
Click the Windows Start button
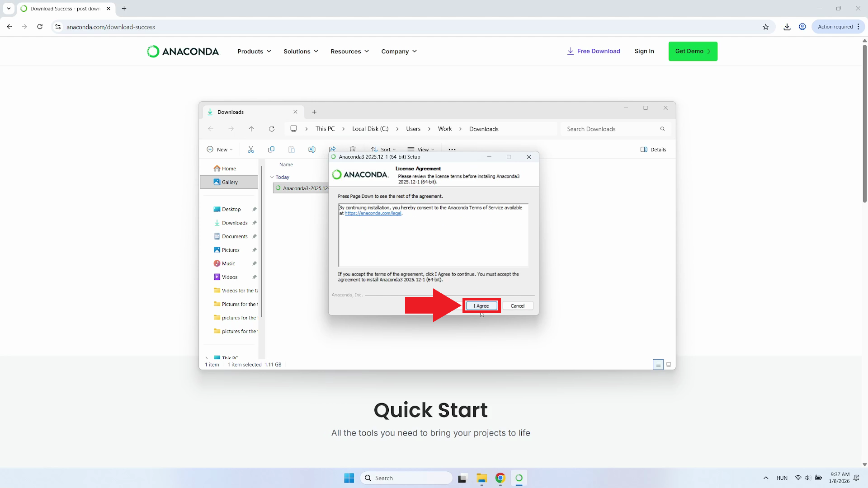349,478
